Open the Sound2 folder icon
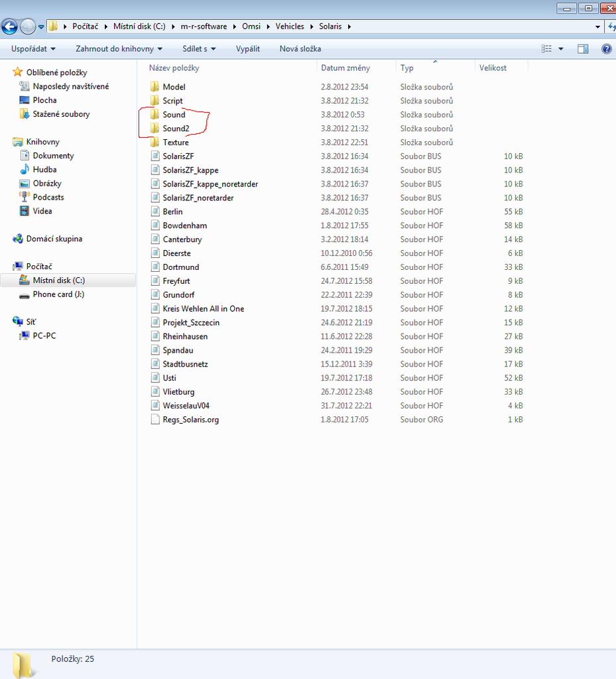 [154, 129]
